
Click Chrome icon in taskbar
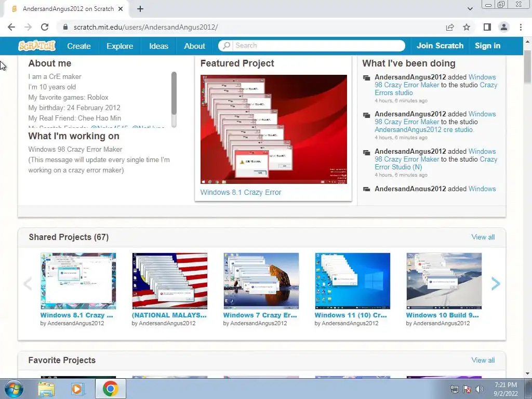[111, 389]
